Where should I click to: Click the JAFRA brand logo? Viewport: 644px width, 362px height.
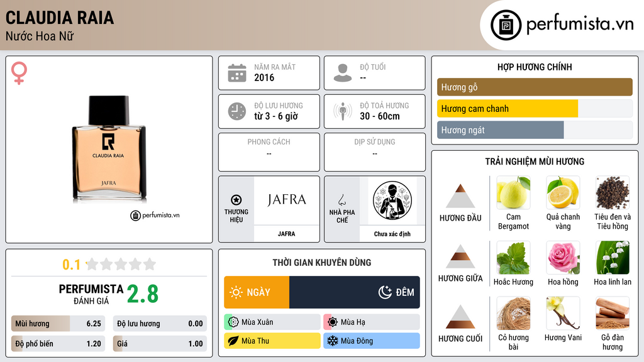[x=286, y=200]
